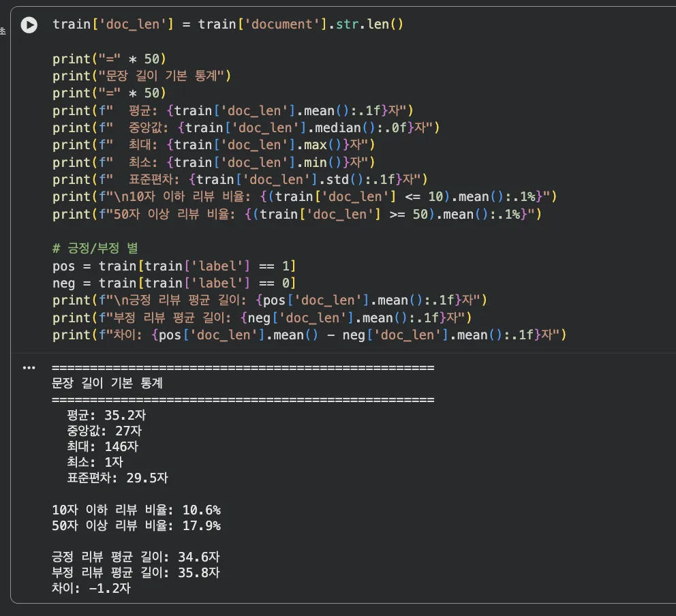Click the pos = train[...] assignment line

[x=174, y=266]
